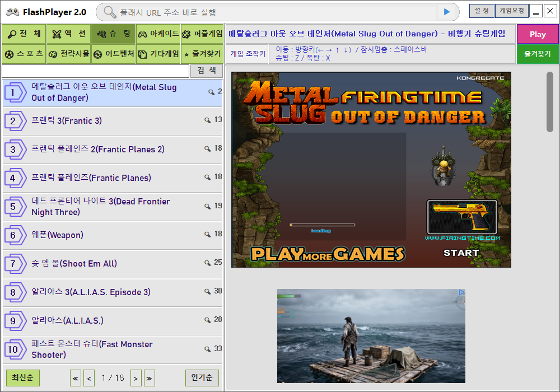Go to previous page of game list
This screenshot has height=392, width=560.
coord(89,379)
